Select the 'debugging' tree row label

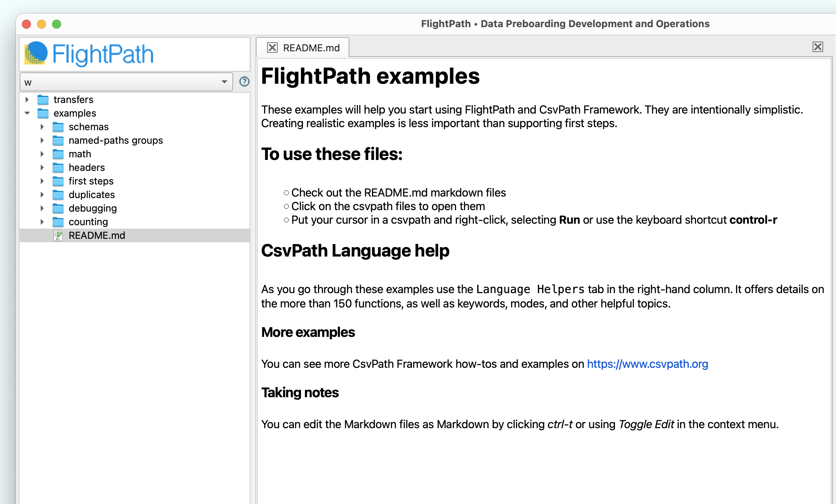tap(93, 208)
